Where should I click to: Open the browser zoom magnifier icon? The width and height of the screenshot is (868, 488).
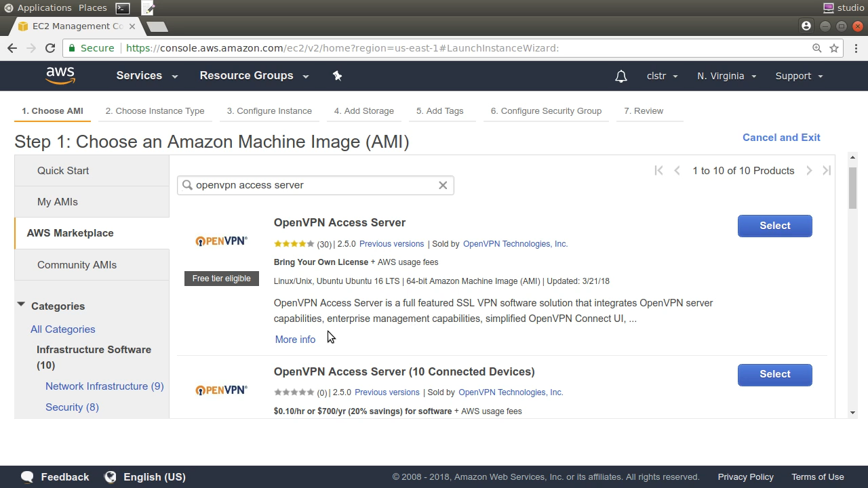click(817, 48)
